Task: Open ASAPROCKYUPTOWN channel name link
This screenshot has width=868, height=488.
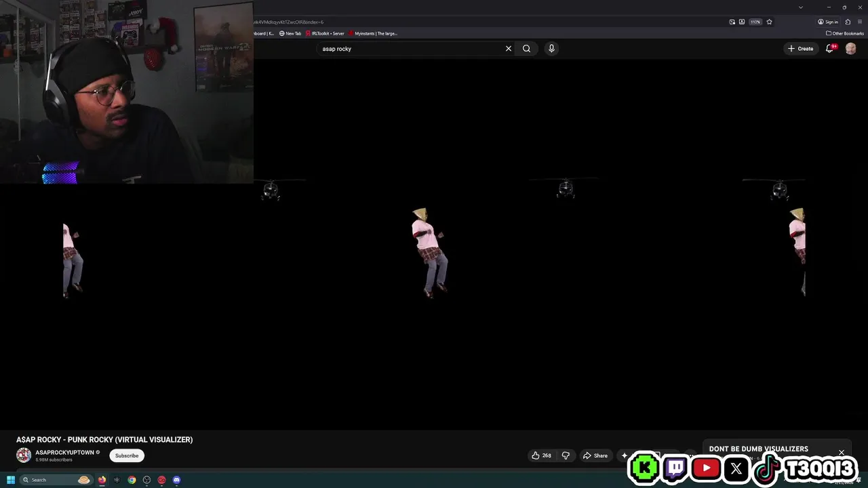Action: click(64, 452)
